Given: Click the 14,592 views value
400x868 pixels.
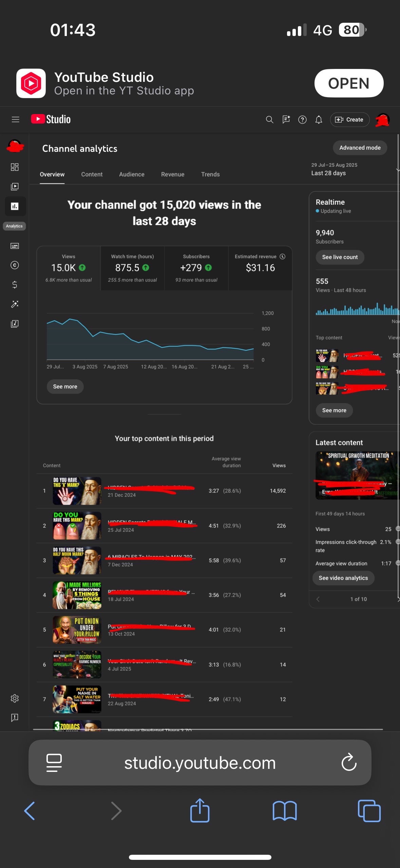Looking at the screenshot, I should 278,491.
